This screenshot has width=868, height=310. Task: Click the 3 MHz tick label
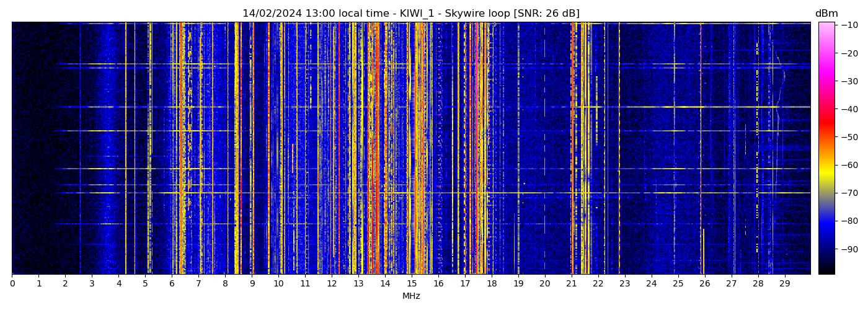pyautogui.click(x=92, y=283)
